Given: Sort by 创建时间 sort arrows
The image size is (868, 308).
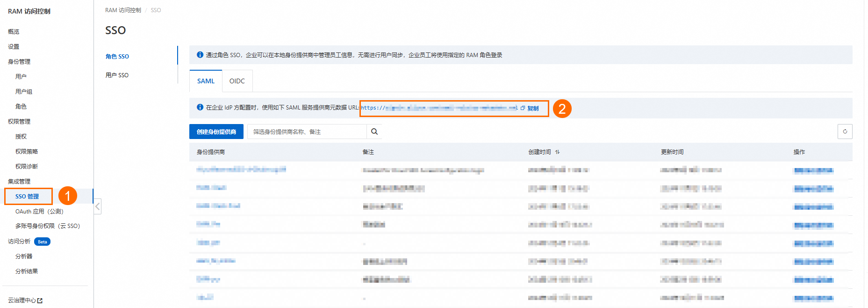Looking at the screenshot, I should click(557, 152).
